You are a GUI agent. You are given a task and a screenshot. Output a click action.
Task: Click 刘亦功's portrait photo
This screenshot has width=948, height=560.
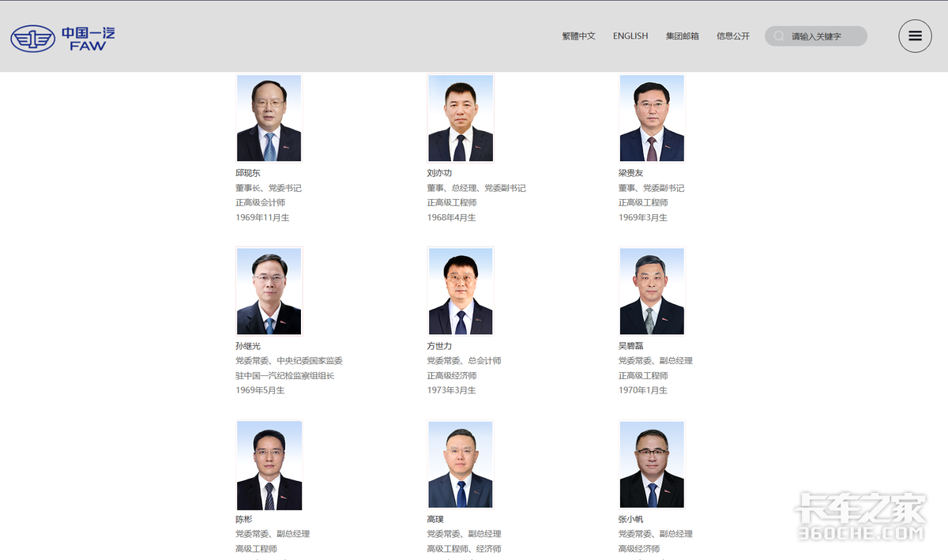pyautogui.click(x=461, y=117)
